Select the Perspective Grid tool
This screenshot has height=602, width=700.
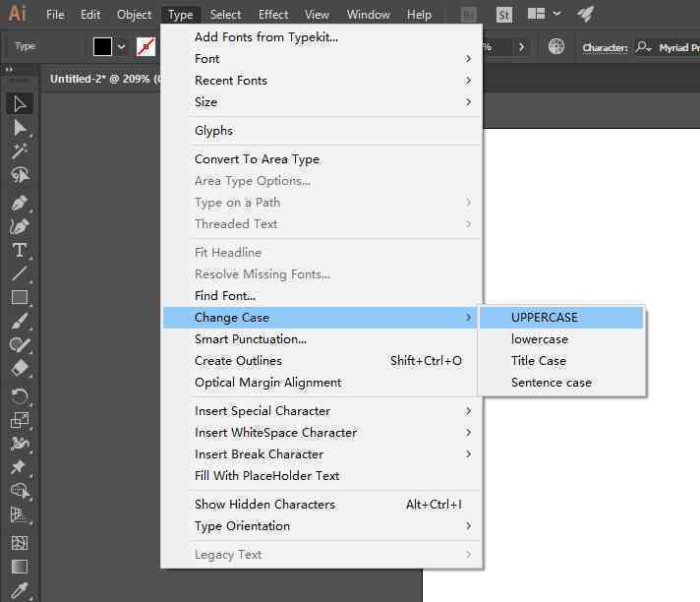click(20, 514)
